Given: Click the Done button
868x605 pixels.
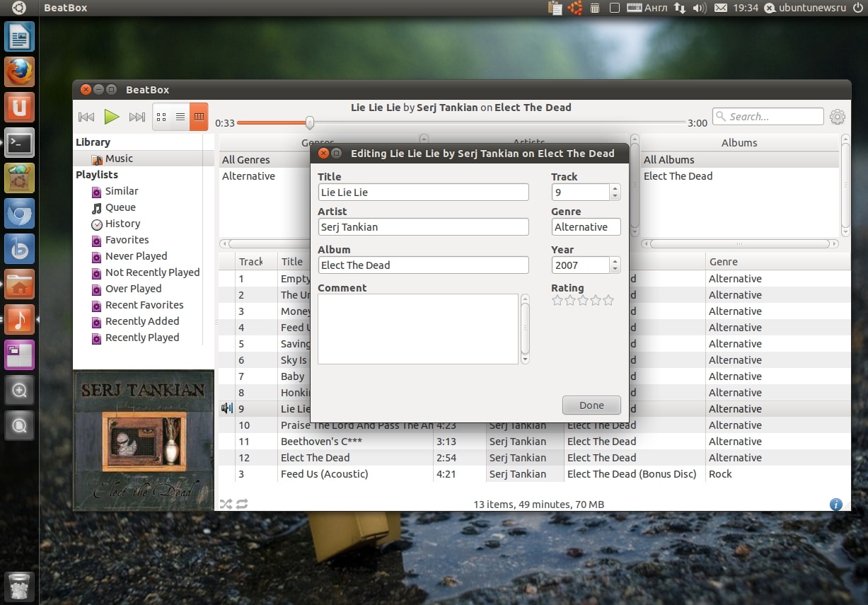Looking at the screenshot, I should point(591,405).
